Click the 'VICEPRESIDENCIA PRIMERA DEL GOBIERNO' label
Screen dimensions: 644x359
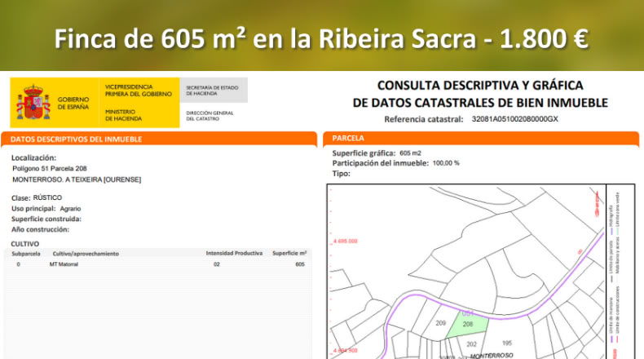(139, 91)
